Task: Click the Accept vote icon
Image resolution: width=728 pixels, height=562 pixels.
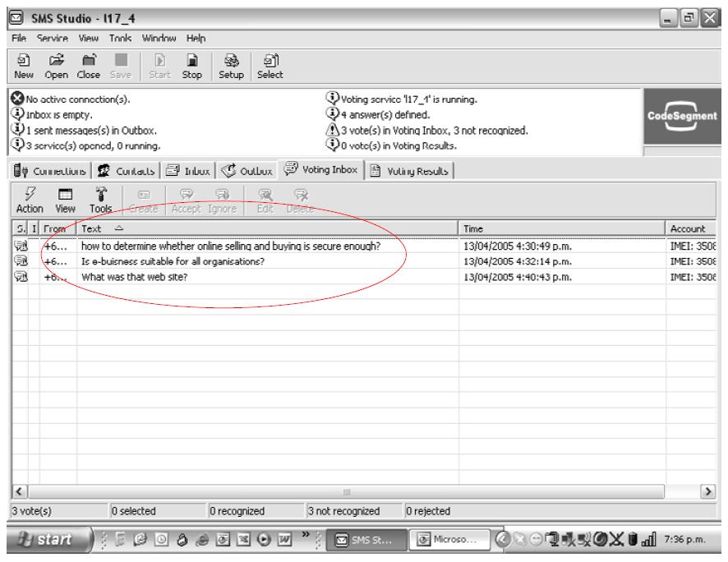Action: pos(187,200)
